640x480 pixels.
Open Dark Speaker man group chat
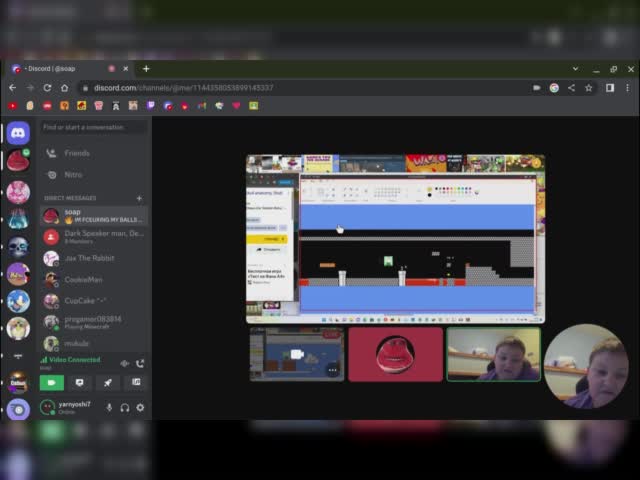point(94,237)
